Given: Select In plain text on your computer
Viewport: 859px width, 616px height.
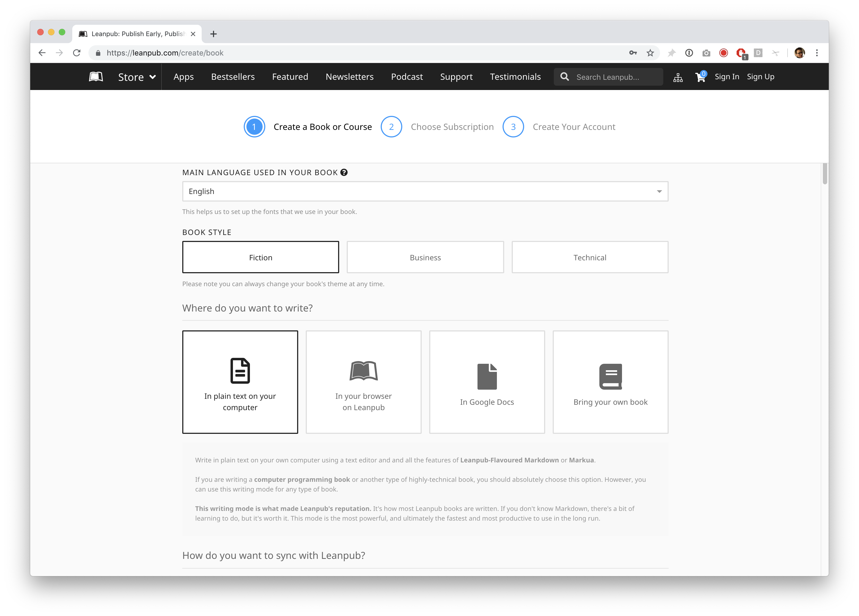Looking at the screenshot, I should click(x=240, y=382).
